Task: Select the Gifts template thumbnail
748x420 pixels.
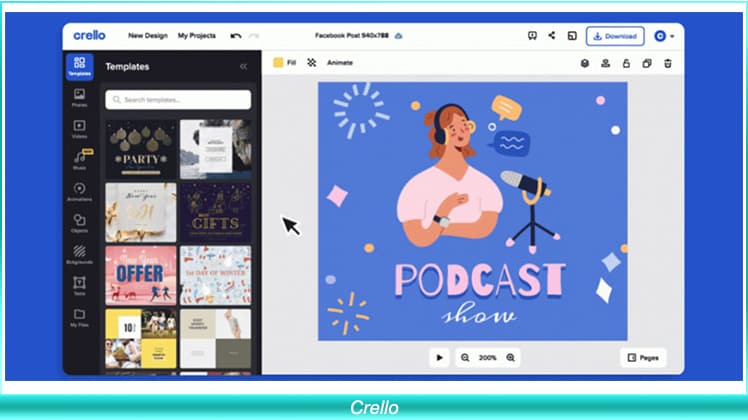Action: click(x=216, y=212)
